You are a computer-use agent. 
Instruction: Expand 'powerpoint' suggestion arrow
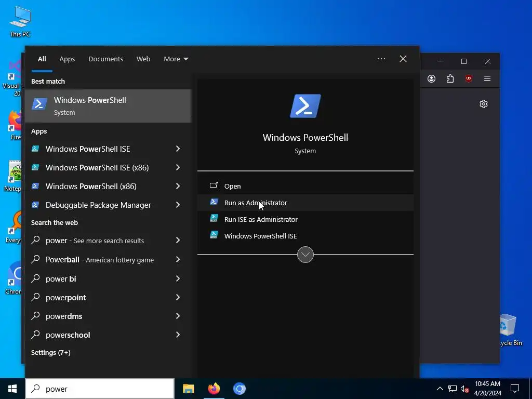[178, 297]
